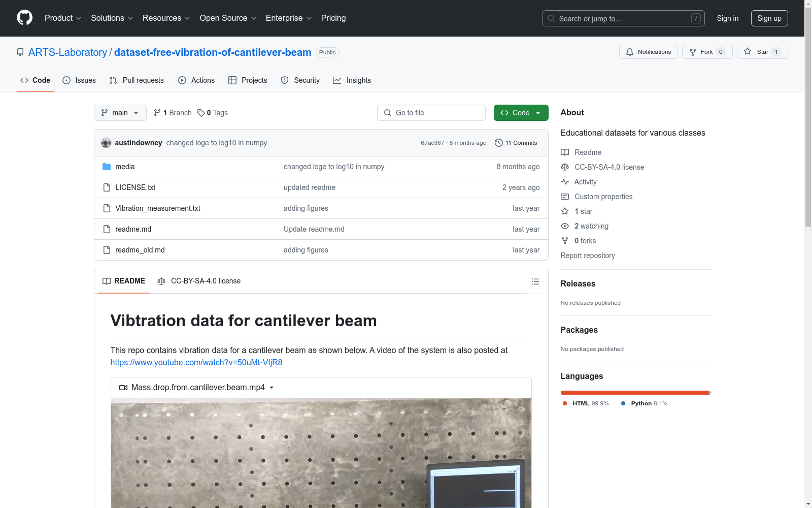812x508 pixels.
Task: View the 2 watching users
Action: click(x=585, y=226)
